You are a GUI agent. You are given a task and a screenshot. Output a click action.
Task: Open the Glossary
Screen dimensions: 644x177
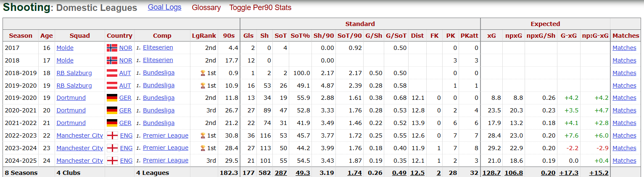coord(206,8)
